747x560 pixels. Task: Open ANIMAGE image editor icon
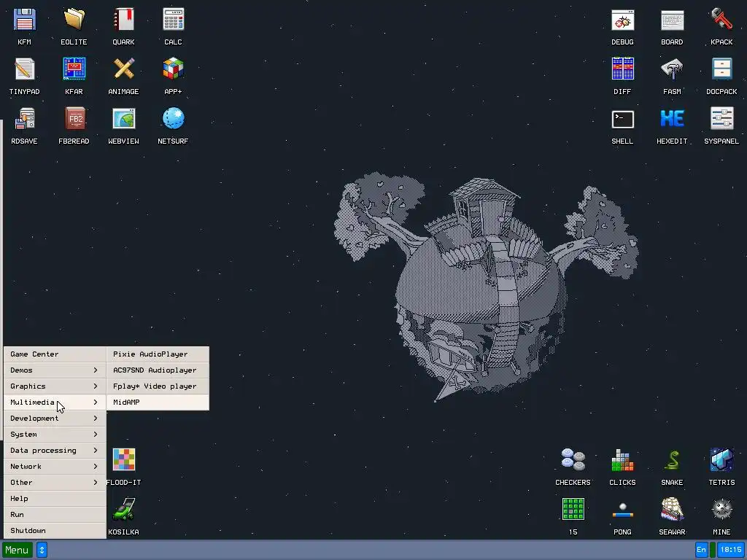(123, 69)
